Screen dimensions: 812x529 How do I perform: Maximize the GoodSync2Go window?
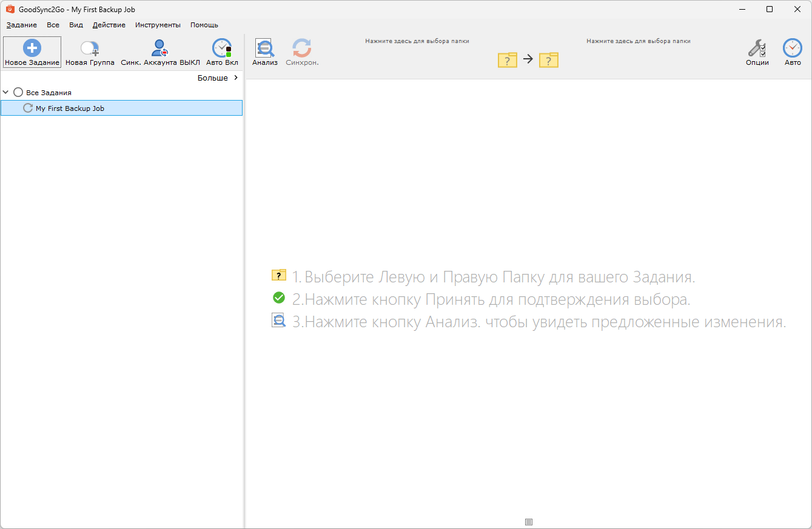point(770,9)
